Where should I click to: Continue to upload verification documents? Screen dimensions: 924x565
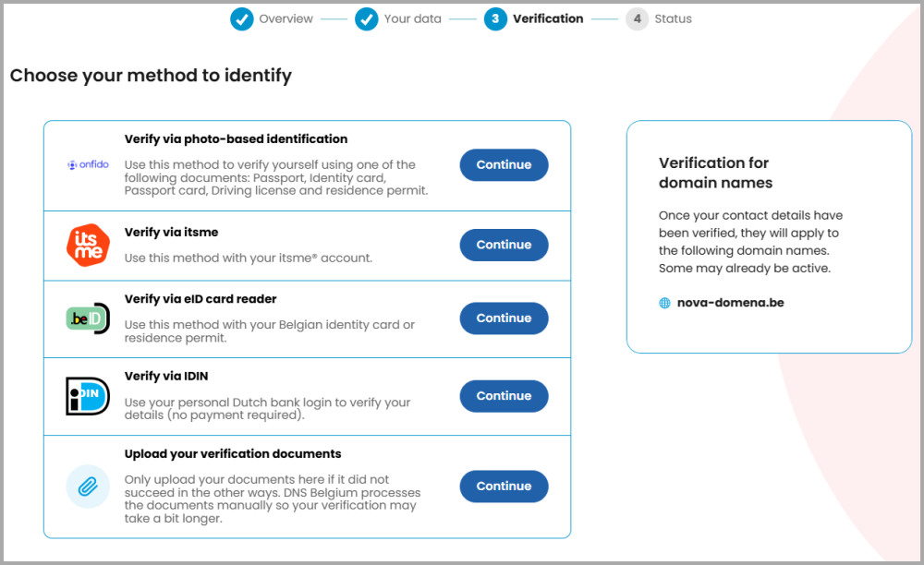(504, 487)
